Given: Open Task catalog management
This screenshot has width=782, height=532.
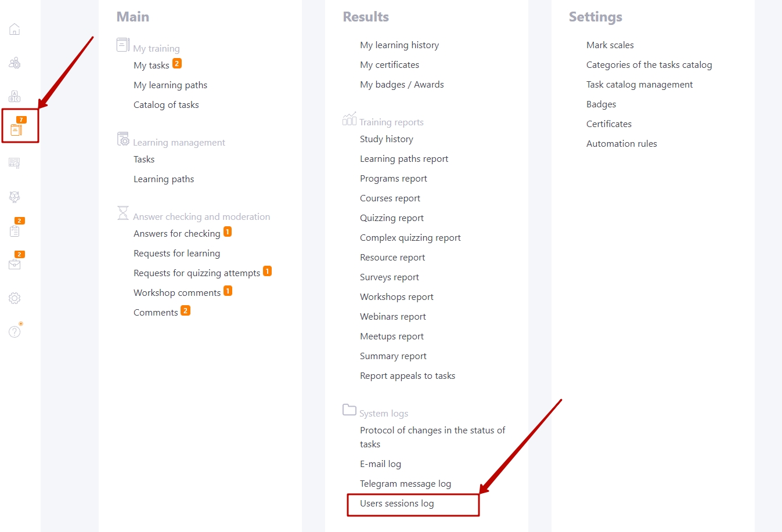Looking at the screenshot, I should click(x=640, y=85).
